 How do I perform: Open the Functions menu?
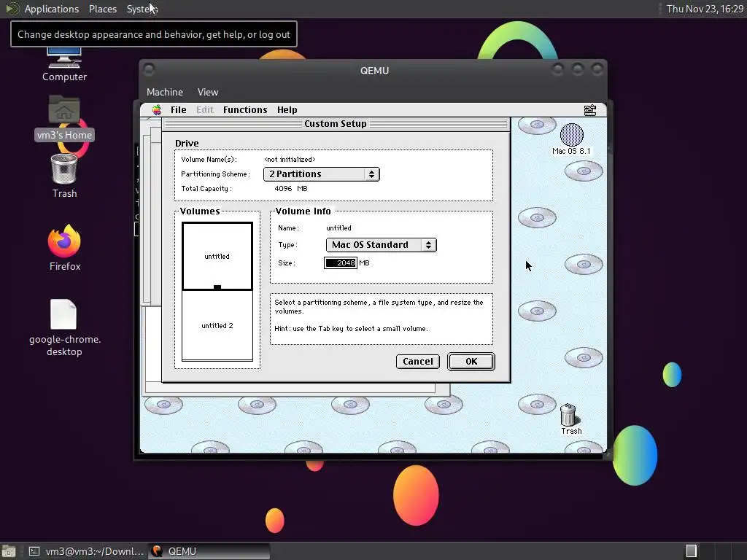point(245,110)
